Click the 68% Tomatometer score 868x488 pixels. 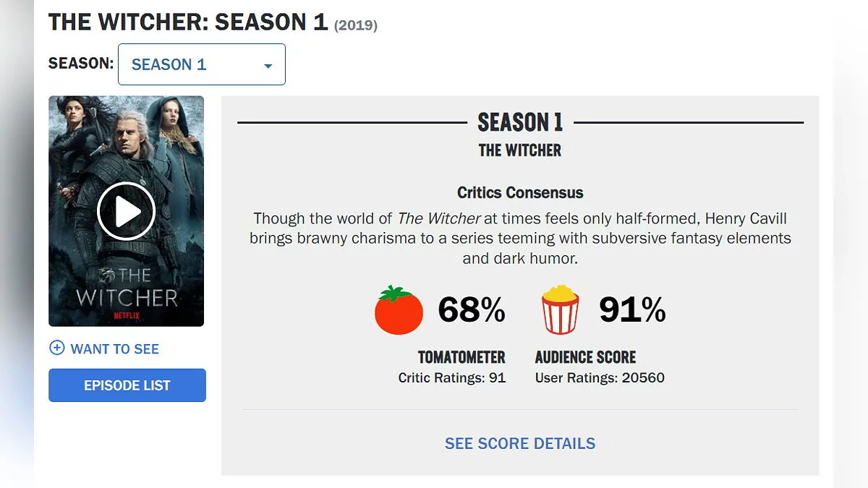coord(471,310)
